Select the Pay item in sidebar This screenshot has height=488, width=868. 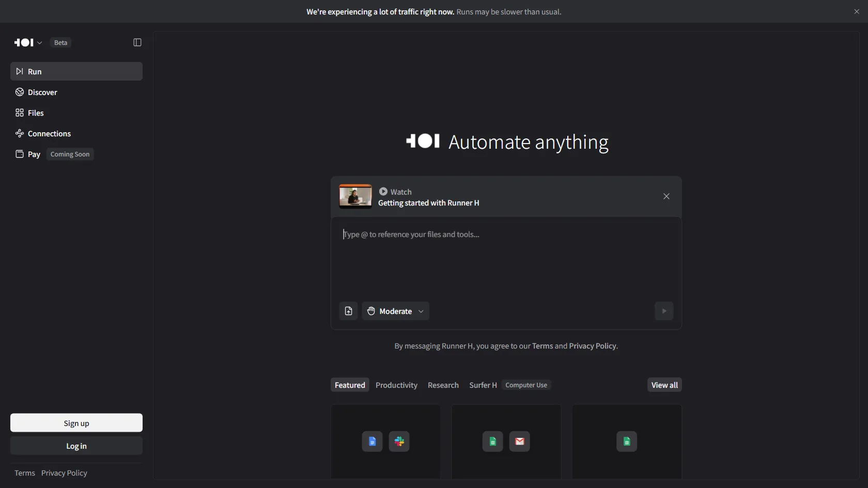click(76, 154)
